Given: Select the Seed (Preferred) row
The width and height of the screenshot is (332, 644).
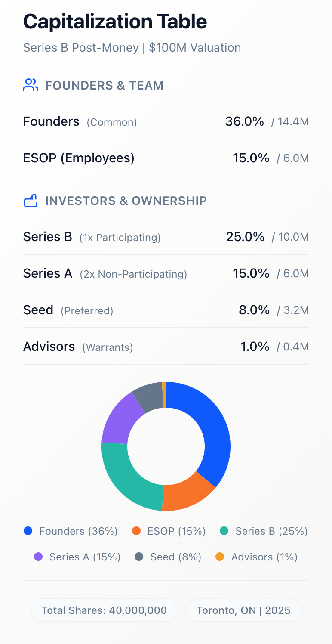Looking at the screenshot, I should [x=166, y=310].
